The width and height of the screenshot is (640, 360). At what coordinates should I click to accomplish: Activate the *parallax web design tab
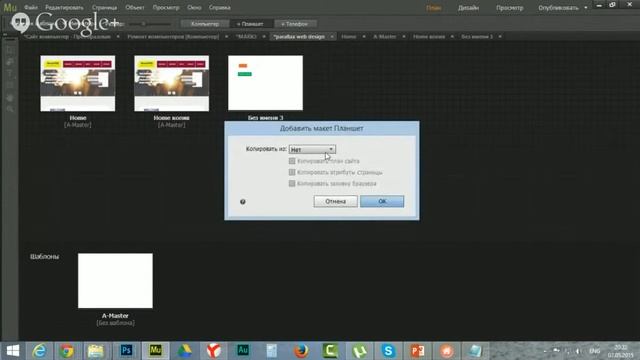point(299,37)
